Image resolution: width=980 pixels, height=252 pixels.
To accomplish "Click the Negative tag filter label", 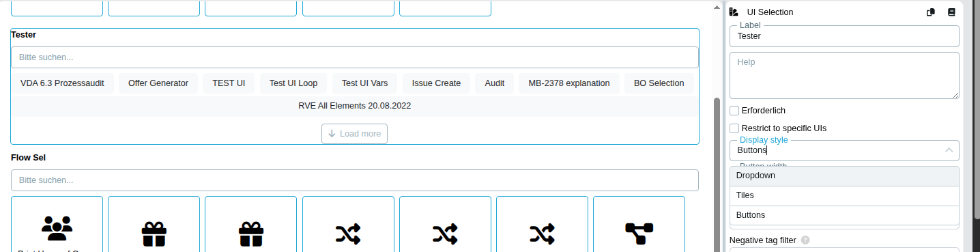I will pyautogui.click(x=763, y=240).
